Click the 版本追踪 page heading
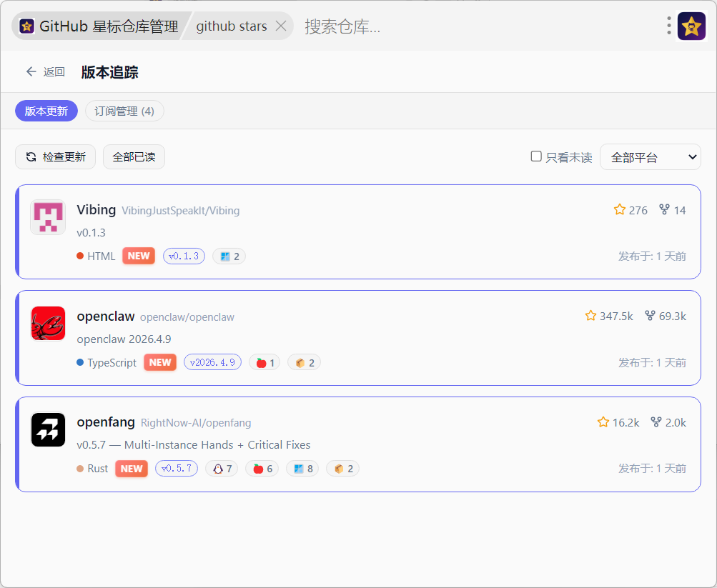717x588 pixels. 110,72
